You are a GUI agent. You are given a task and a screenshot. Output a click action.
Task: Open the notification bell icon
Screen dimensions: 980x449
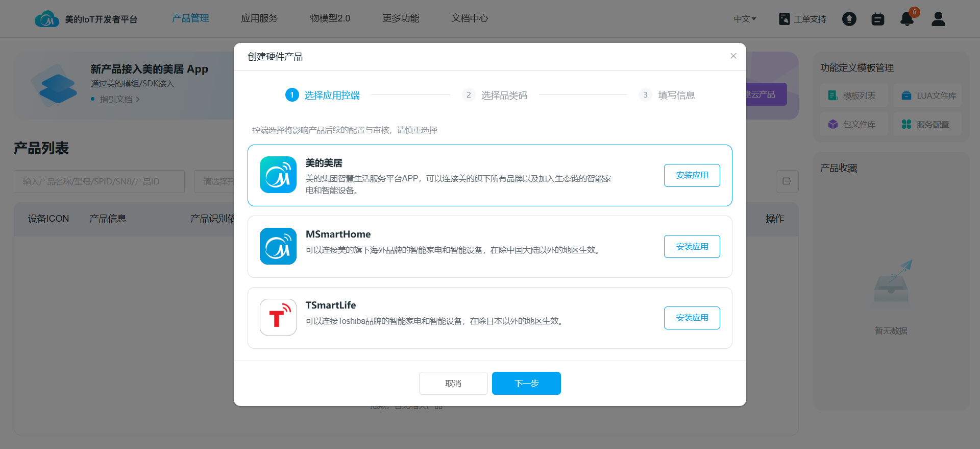(x=907, y=19)
